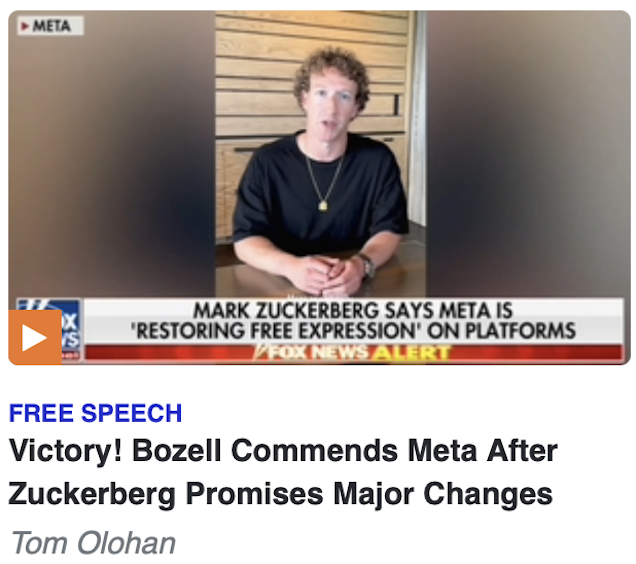The width and height of the screenshot is (636, 564).
Task: Click the 'Zuckerberg Promises Major Changes' headline line
Action: point(280,494)
